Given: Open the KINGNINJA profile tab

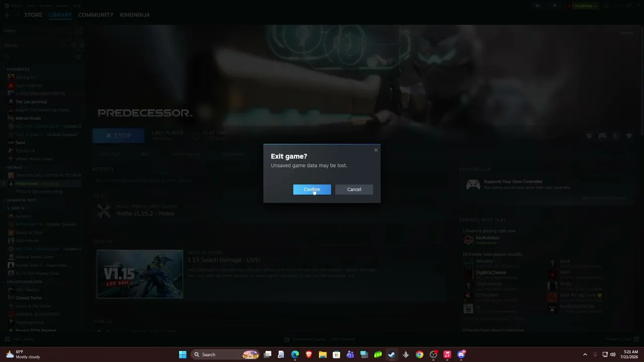Looking at the screenshot, I should click(x=135, y=15).
